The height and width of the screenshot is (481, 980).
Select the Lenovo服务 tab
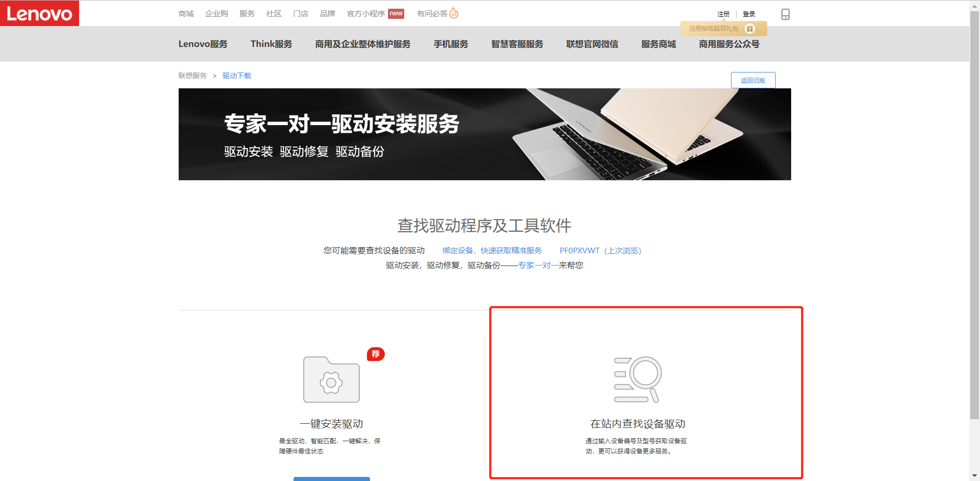pos(203,44)
